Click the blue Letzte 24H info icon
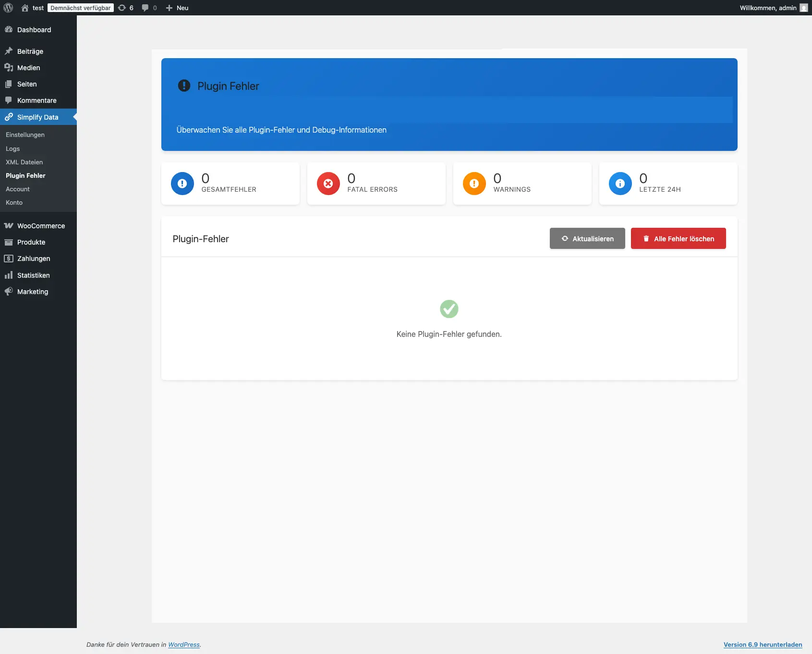 coord(620,184)
